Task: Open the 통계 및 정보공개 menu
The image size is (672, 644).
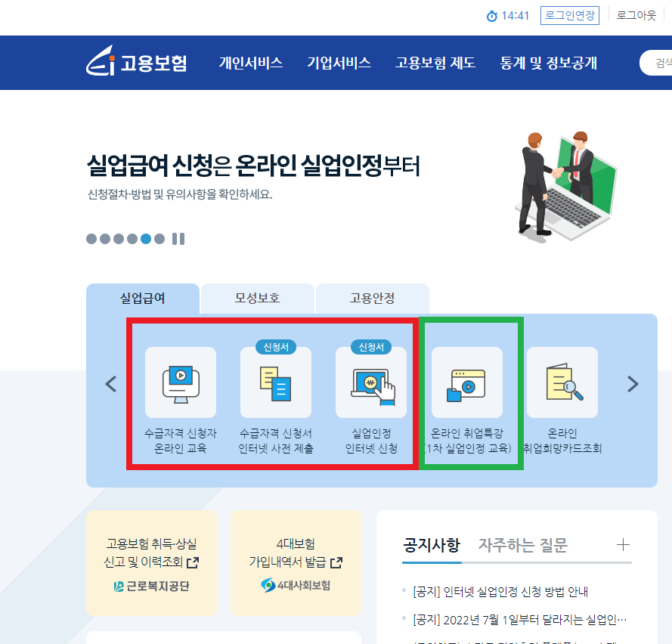Action: (548, 63)
